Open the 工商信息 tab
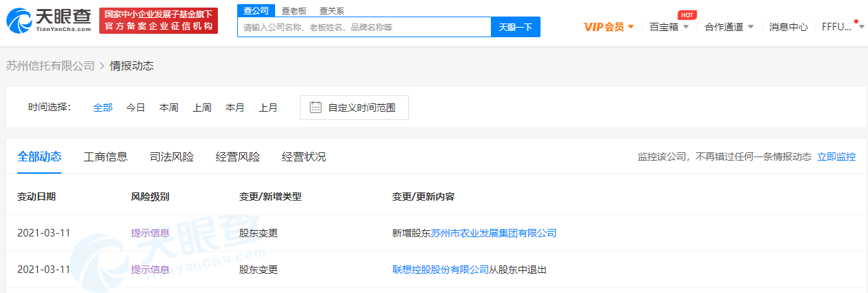 click(x=105, y=156)
